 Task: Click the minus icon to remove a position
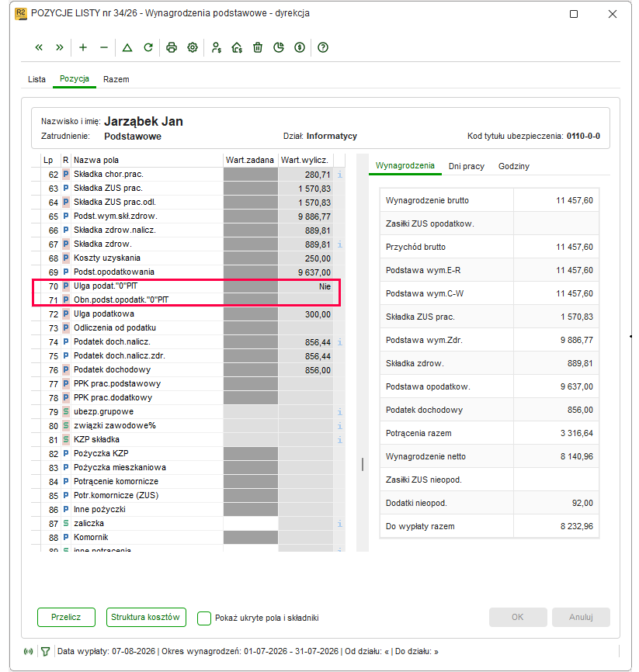[104, 47]
